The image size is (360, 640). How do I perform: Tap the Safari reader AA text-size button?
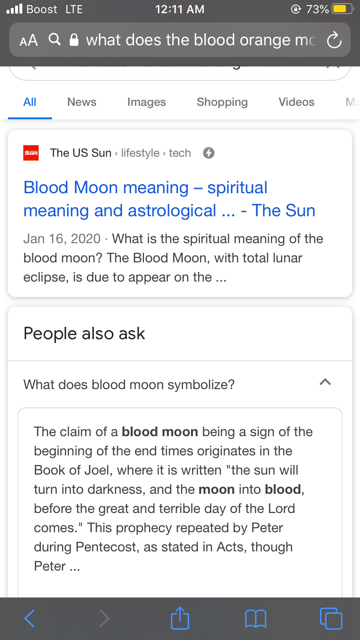tap(28, 40)
